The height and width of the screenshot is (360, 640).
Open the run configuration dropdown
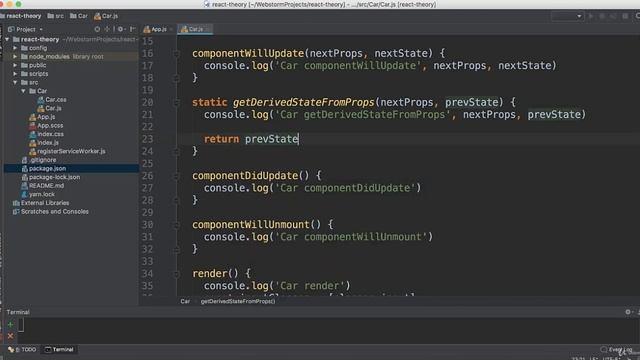tap(567, 16)
